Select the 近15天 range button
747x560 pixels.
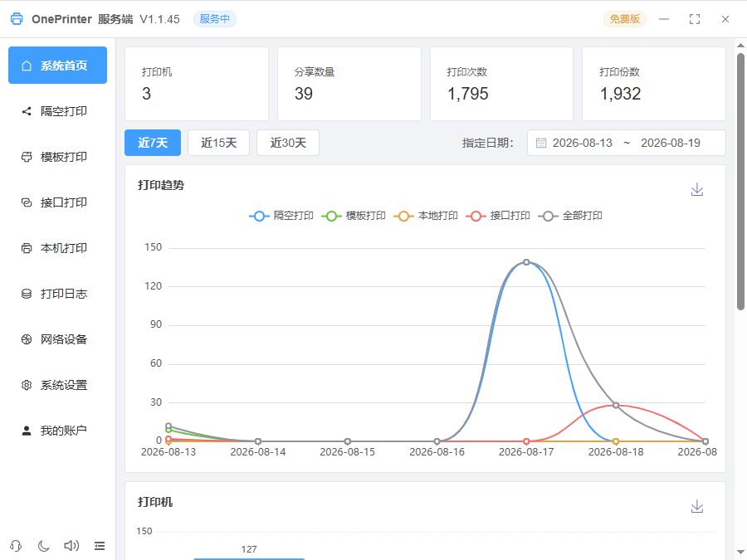point(218,143)
